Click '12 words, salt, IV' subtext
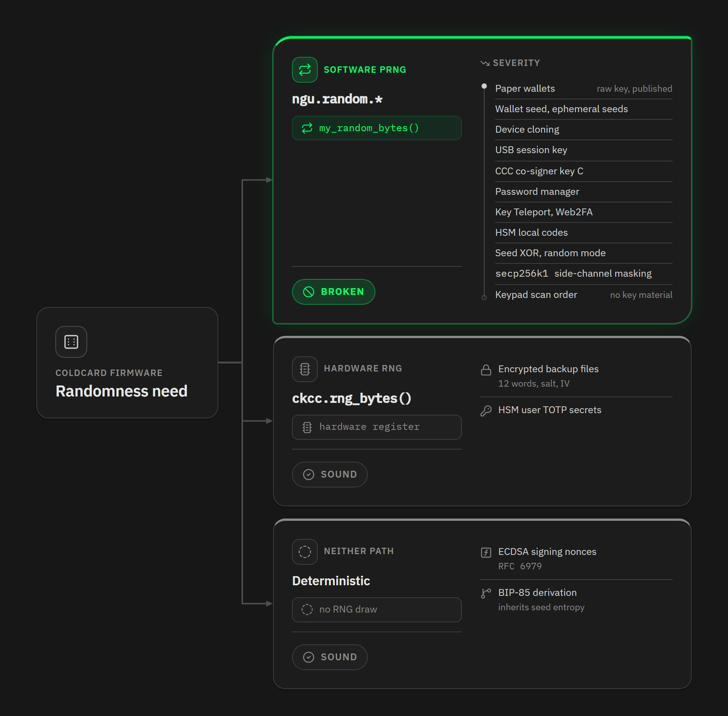 pos(534,384)
